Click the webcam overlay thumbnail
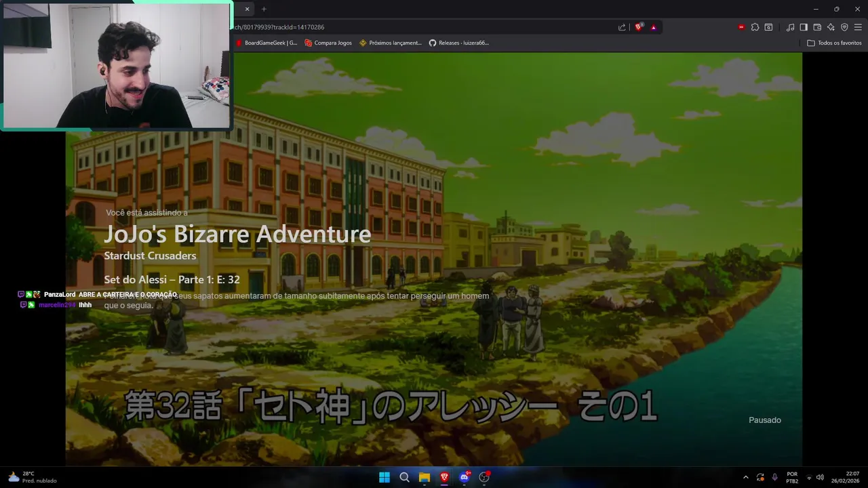Screen dimensions: 868x488 click(x=117, y=65)
